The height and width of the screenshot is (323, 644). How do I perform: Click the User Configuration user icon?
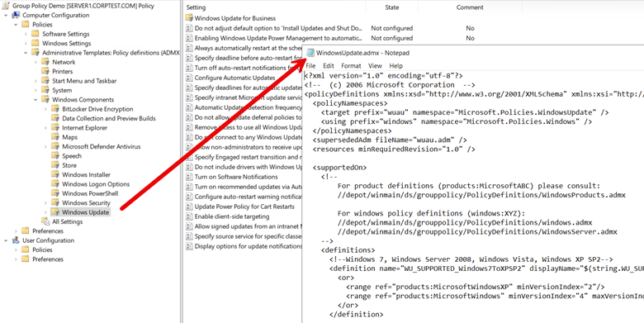point(16,240)
